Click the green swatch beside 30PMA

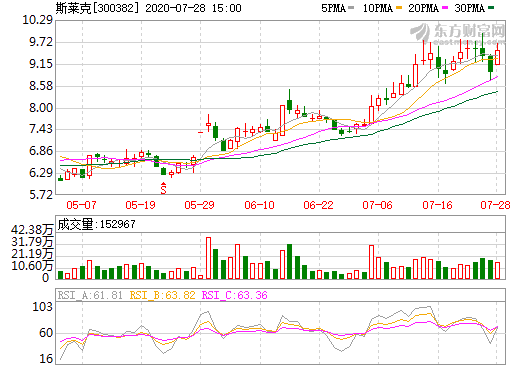click(x=491, y=7)
